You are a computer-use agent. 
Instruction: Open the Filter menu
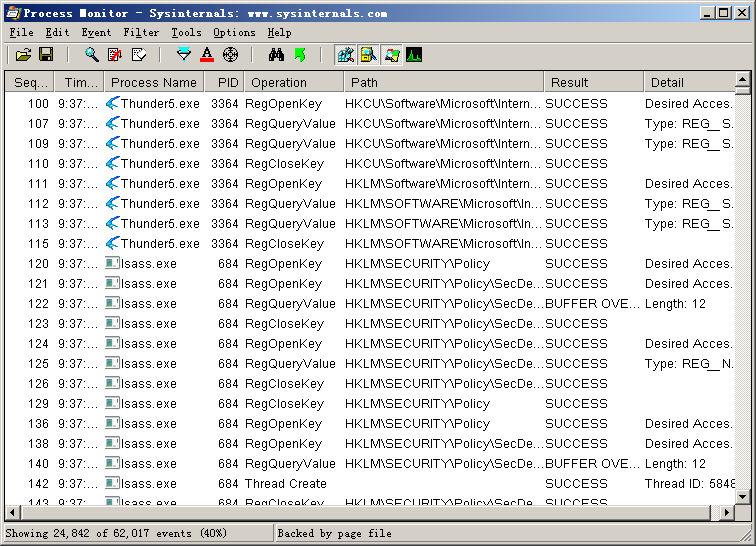pyautogui.click(x=141, y=33)
